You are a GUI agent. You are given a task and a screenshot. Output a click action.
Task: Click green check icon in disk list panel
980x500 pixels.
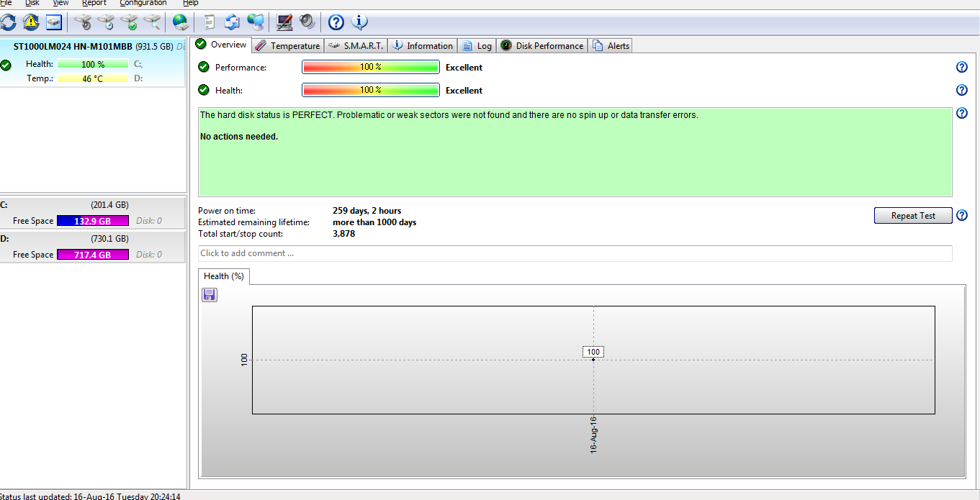coord(6,65)
